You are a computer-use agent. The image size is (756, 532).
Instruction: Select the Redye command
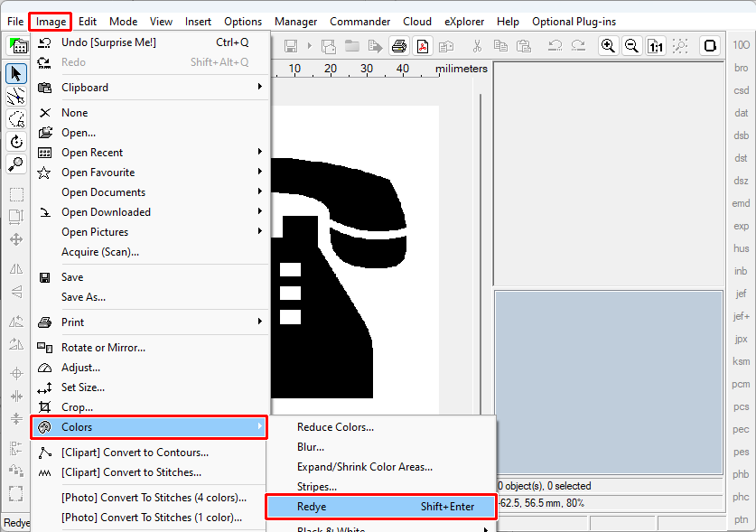(x=381, y=507)
